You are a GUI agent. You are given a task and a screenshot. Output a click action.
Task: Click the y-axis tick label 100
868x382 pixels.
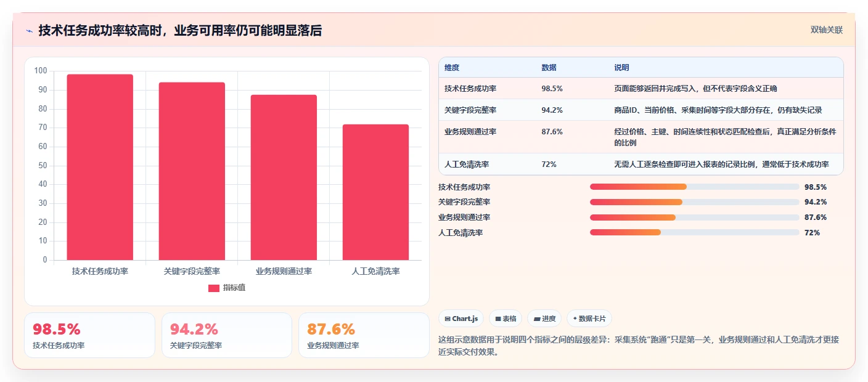tap(41, 71)
